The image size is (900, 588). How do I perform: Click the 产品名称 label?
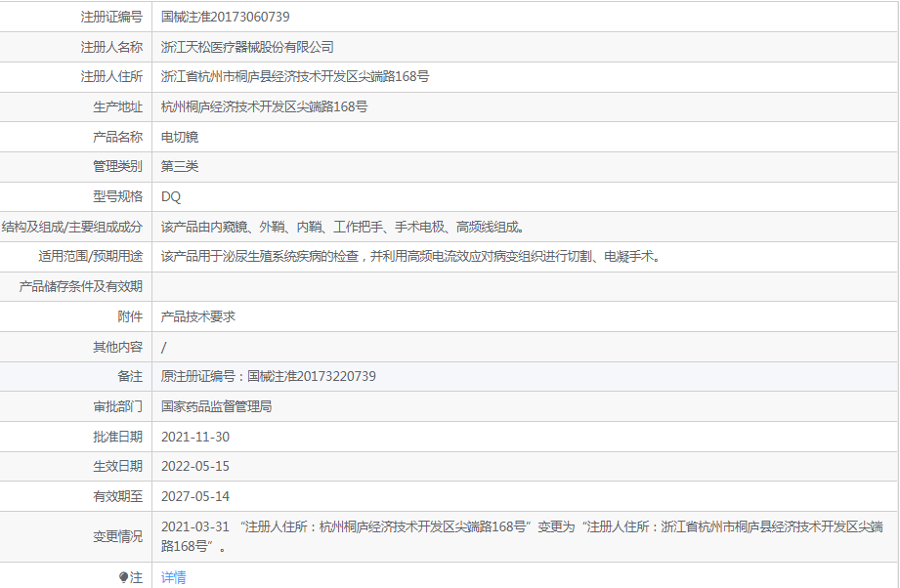(117, 137)
